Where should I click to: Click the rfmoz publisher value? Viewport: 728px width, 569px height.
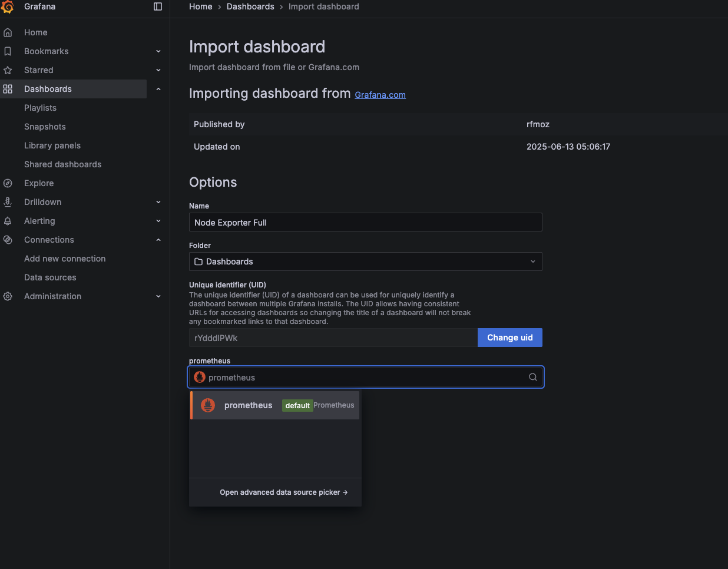pos(538,124)
